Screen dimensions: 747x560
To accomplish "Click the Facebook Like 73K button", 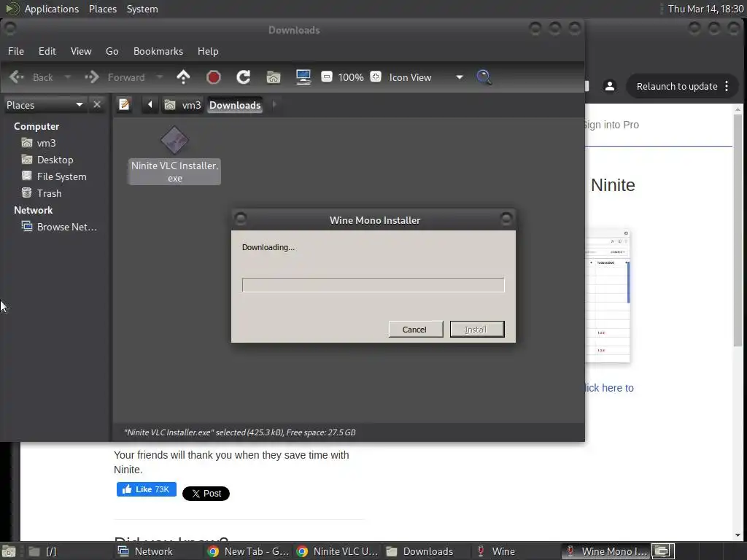I will point(146,489).
